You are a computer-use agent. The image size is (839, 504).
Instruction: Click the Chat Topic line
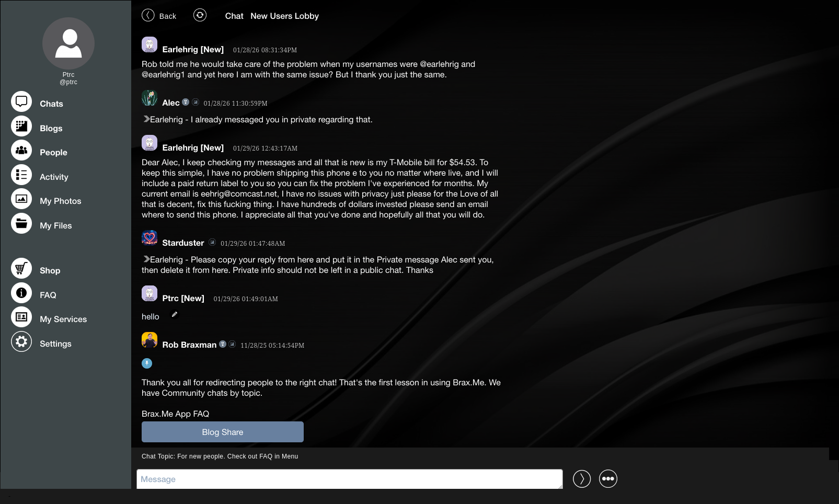(220, 456)
